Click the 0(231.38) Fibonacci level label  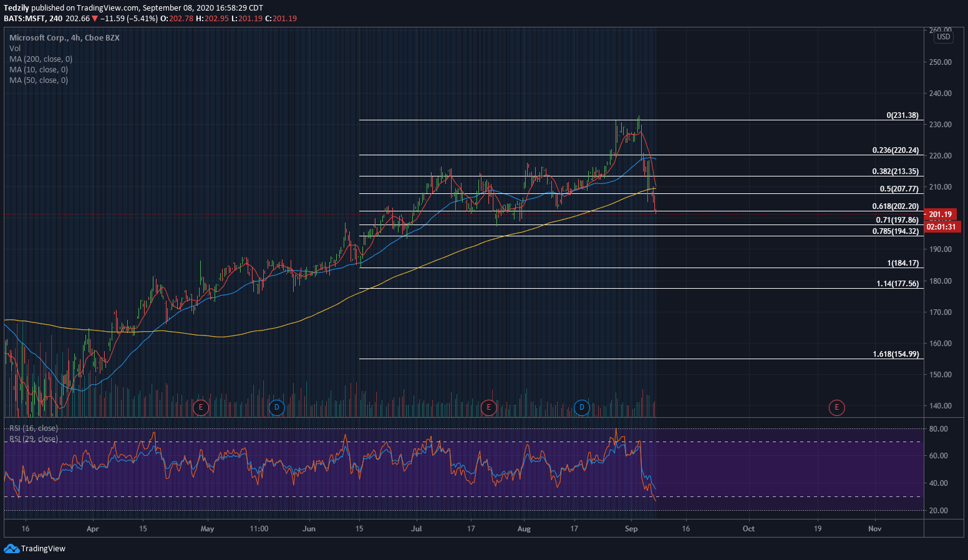point(903,115)
